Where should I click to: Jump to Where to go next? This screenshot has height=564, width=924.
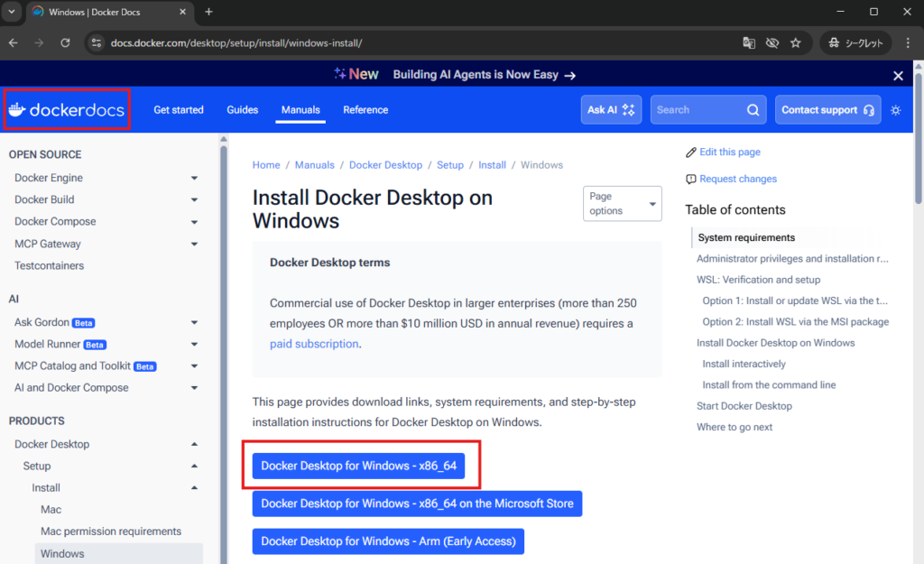735,427
